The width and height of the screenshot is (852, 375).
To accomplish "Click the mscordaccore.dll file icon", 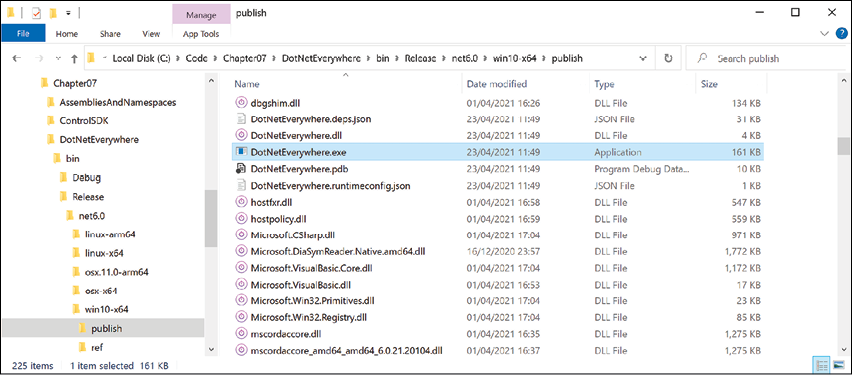I will click(x=241, y=333).
